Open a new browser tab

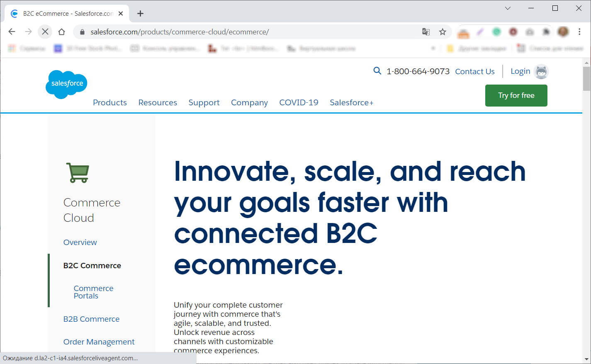[140, 13]
